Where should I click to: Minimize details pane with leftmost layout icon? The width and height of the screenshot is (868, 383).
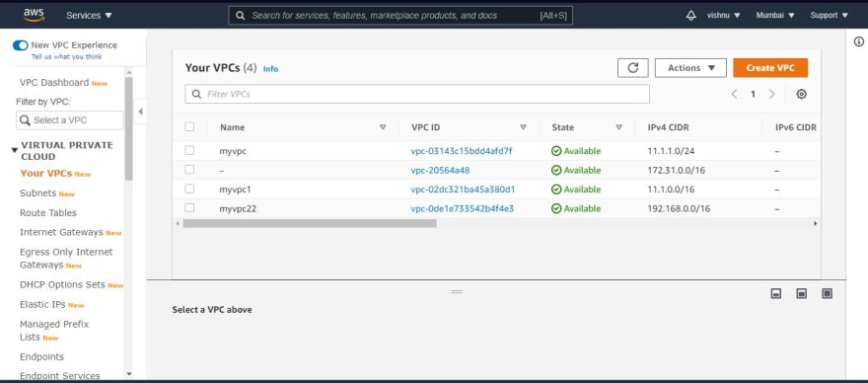tap(776, 294)
